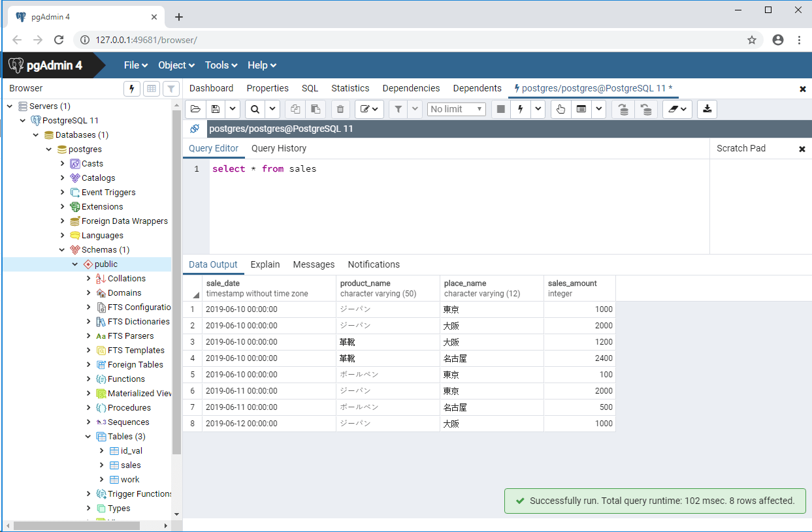This screenshot has width=812, height=532.
Task: Expand the sales table node
Action: tap(101, 465)
